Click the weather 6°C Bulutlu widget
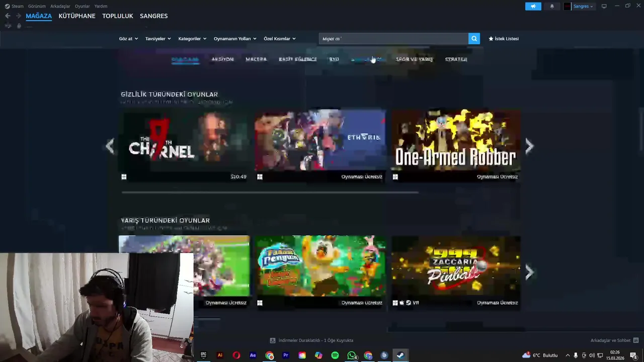Image resolution: width=644 pixels, height=362 pixels. pyautogui.click(x=540, y=355)
